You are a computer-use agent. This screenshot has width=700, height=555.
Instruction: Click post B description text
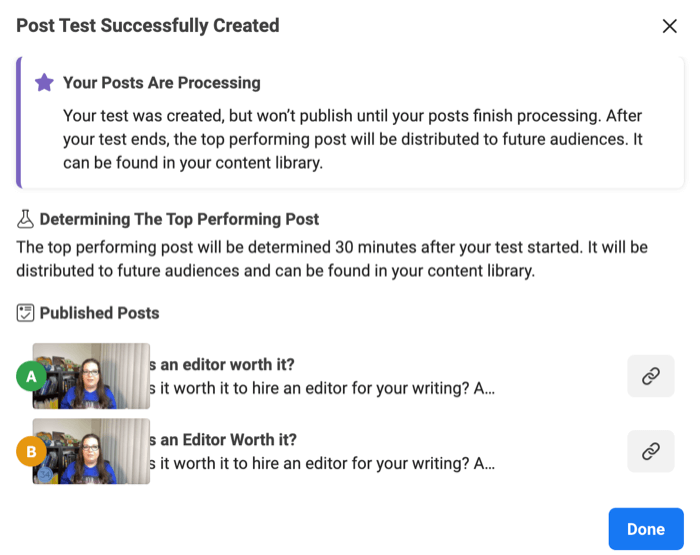pos(322,463)
